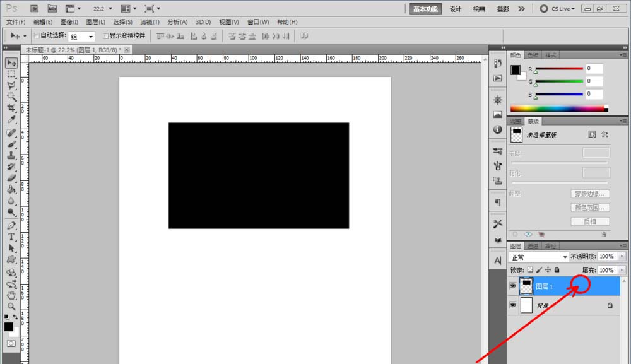Open the Paragraph panel icon
Screen dimensions: 631x364
pyautogui.click(x=498, y=203)
